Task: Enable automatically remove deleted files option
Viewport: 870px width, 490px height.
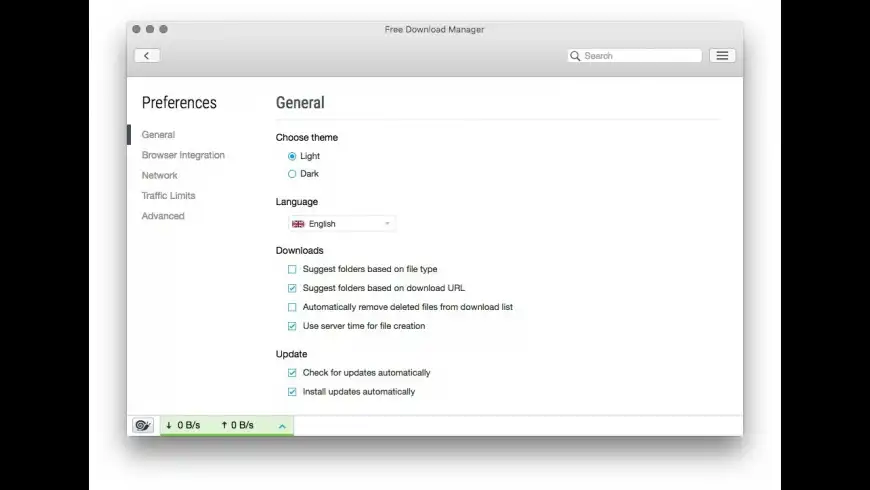Action: [x=292, y=307]
